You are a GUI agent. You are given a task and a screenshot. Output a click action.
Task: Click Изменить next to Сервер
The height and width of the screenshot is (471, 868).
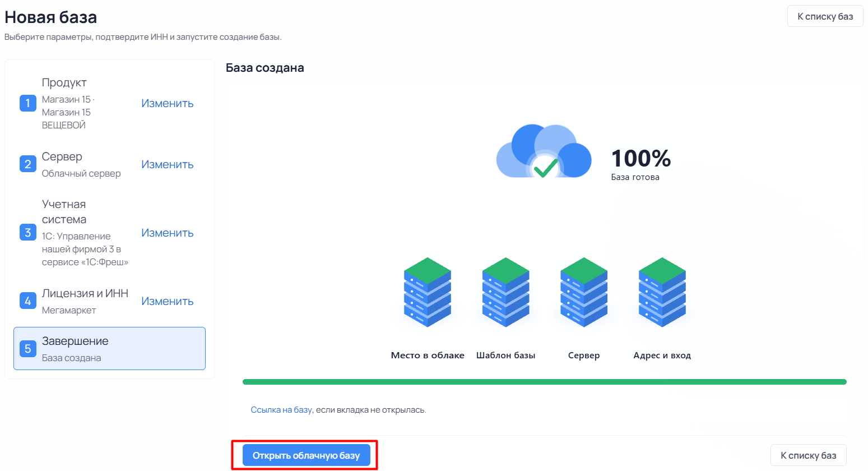[168, 164]
